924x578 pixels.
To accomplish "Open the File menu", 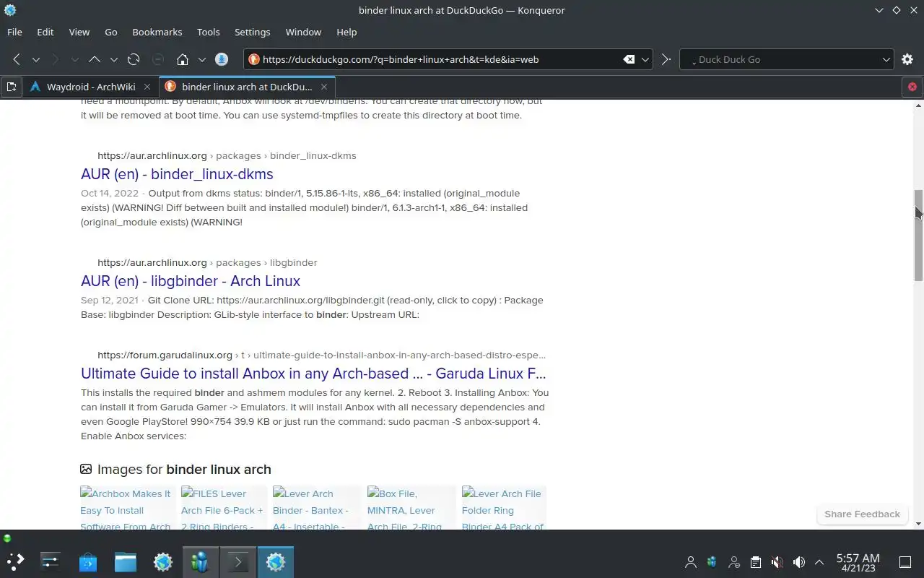I will (14, 32).
